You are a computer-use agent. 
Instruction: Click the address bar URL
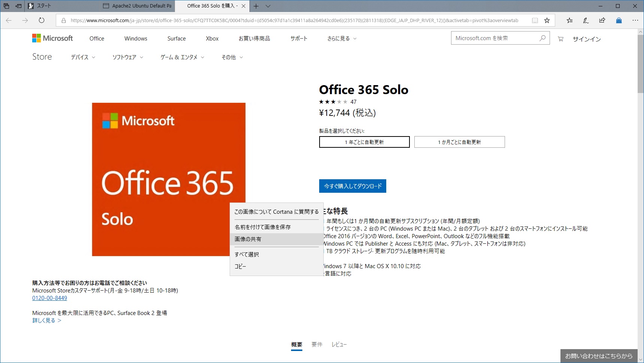point(294,21)
